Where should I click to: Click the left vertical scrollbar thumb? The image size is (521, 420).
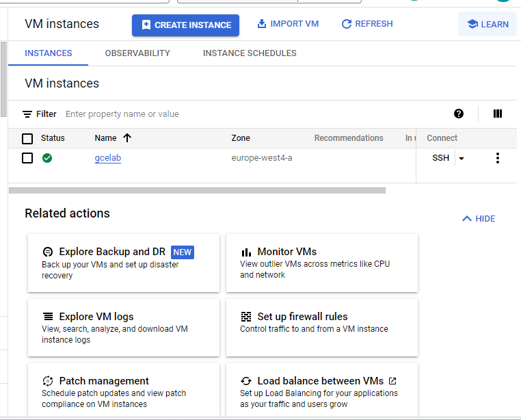(x=3, y=79)
